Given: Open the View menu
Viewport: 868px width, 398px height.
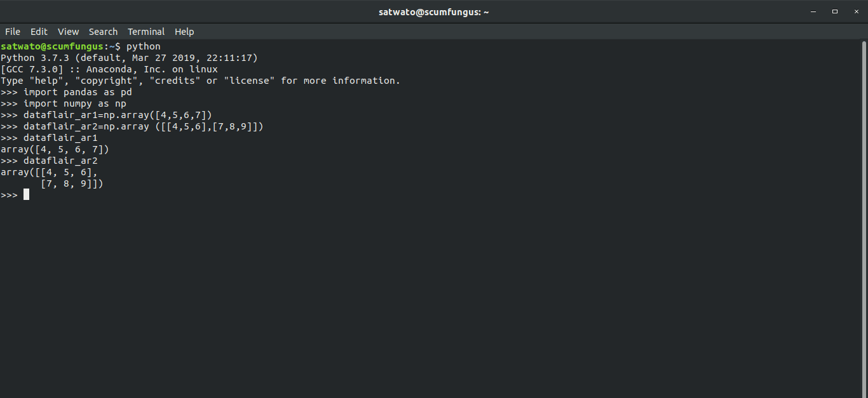Looking at the screenshot, I should pos(68,31).
